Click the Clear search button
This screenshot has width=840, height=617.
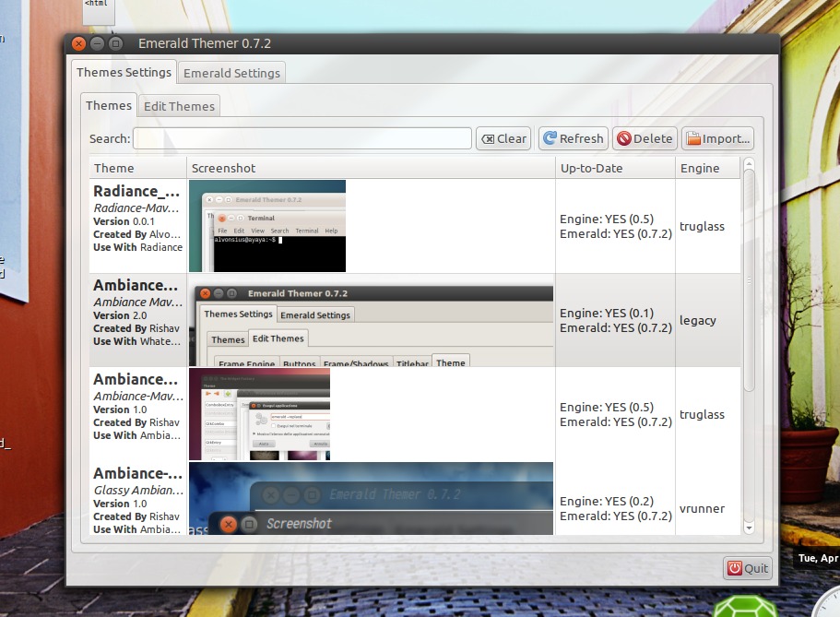click(x=503, y=139)
